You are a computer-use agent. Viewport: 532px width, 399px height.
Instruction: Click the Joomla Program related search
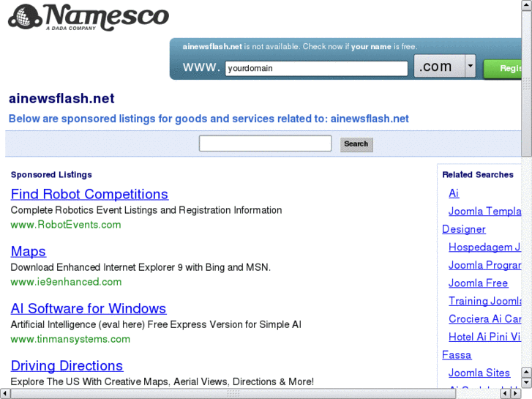pos(485,265)
